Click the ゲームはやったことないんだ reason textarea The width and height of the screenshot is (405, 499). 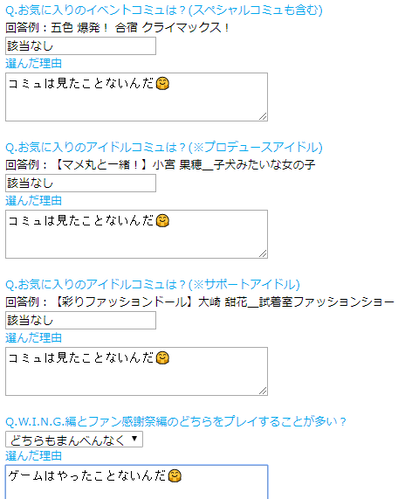click(x=136, y=482)
